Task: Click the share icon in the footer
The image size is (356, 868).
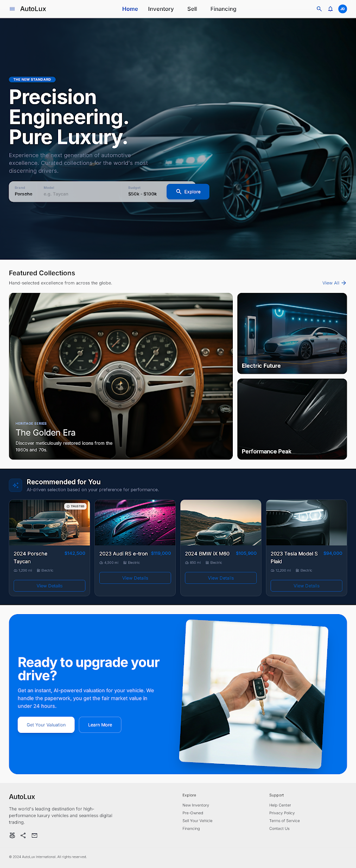Action: coord(23,835)
